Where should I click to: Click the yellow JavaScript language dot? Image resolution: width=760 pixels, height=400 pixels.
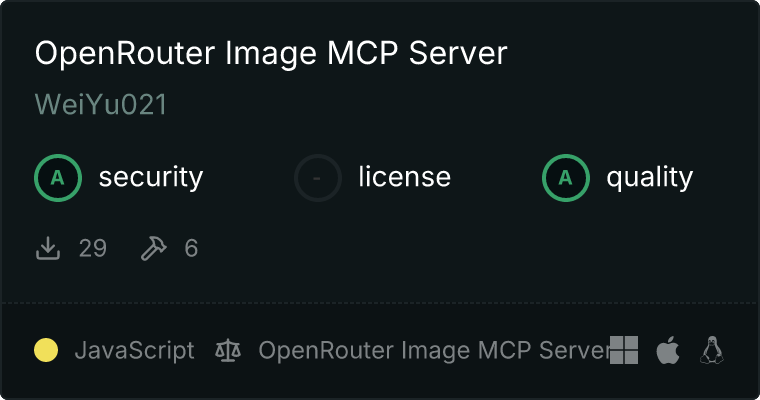point(46,350)
